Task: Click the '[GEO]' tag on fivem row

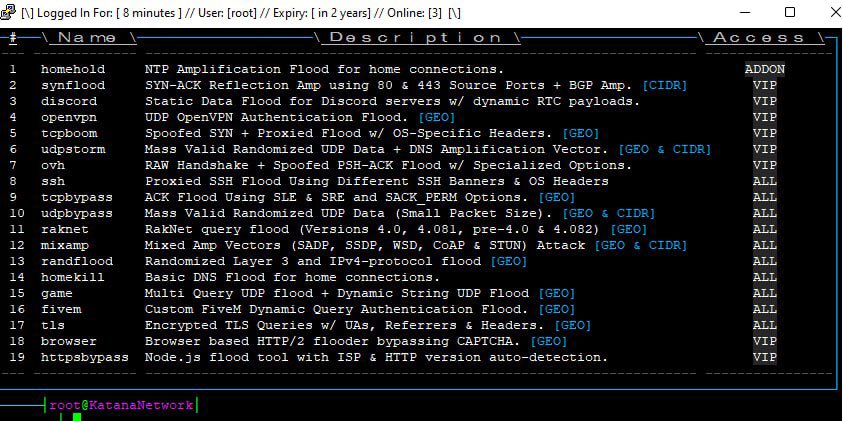Action: [x=556, y=309]
